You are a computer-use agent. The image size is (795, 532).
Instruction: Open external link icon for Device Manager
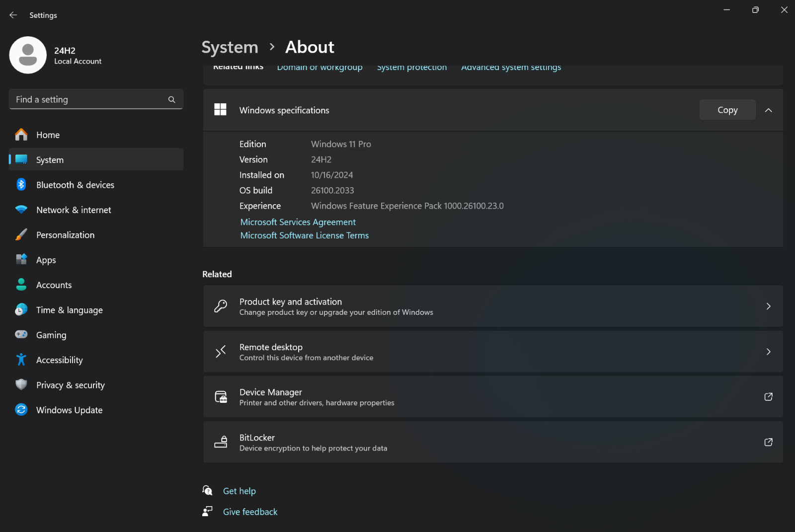[x=768, y=397]
